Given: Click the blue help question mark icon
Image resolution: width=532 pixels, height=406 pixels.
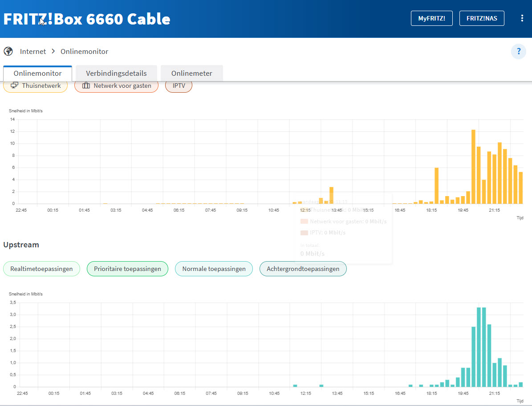Looking at the screenshot, I should (x=518, y=52).
